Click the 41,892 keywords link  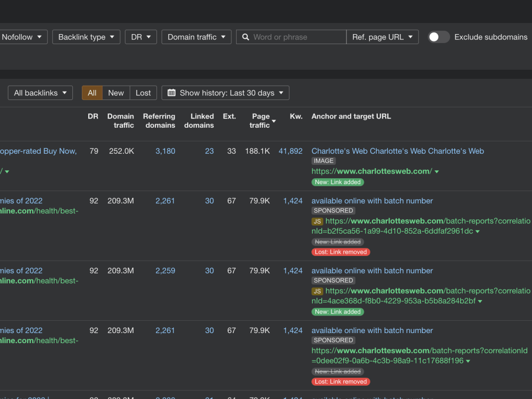coord(290,151)
